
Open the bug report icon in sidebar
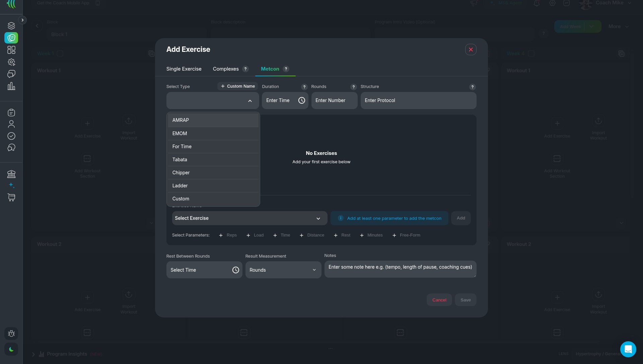pos(11,334)
